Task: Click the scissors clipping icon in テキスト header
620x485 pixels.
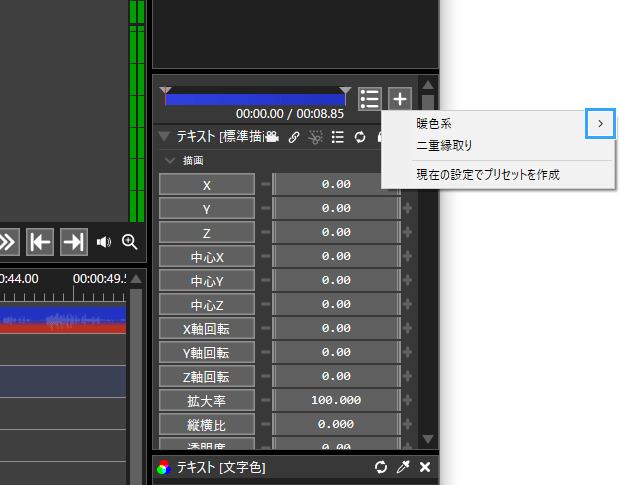Action: pyautogui.click(x=315, y=137)
